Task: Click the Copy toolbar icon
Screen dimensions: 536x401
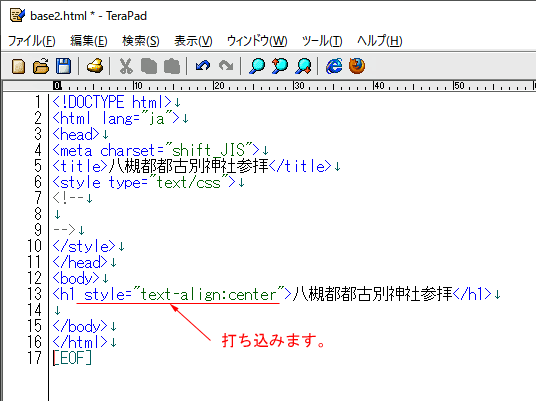Action: [x=149, y=66]
